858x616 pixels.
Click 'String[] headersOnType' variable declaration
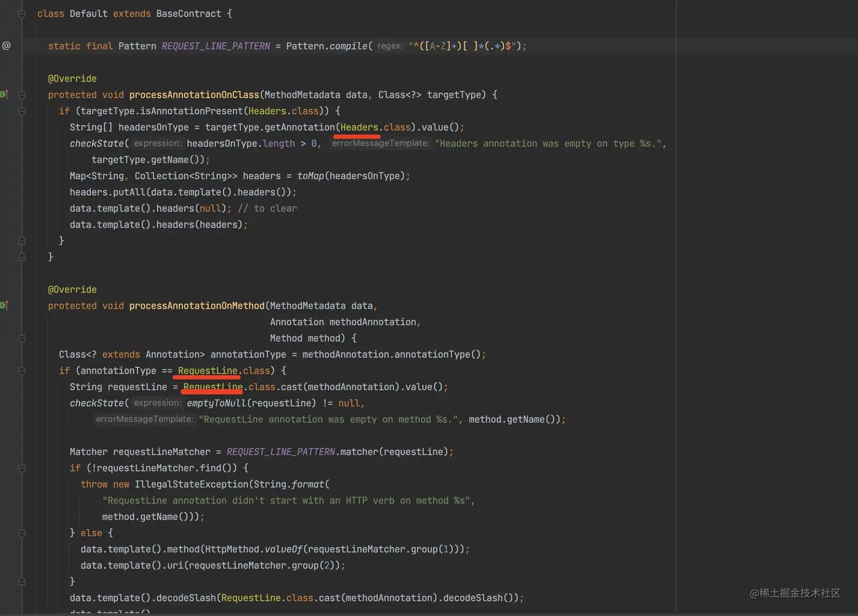click(129, 127)
